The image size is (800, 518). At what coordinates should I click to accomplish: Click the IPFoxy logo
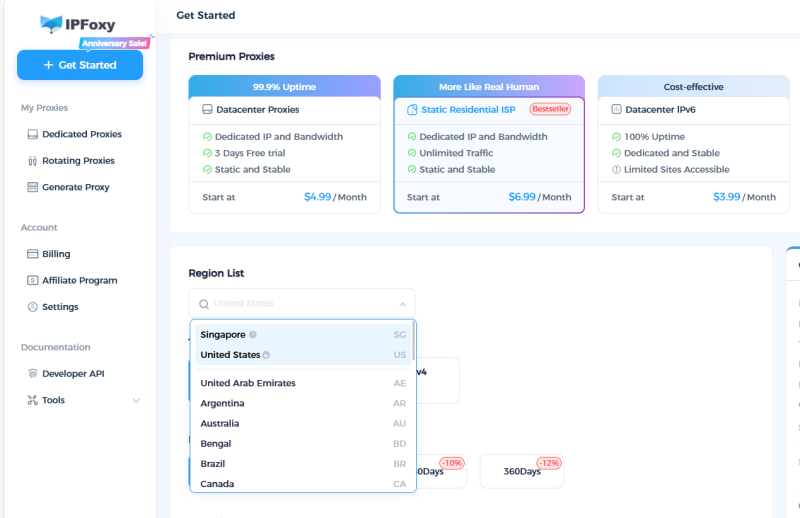[78, 24]
